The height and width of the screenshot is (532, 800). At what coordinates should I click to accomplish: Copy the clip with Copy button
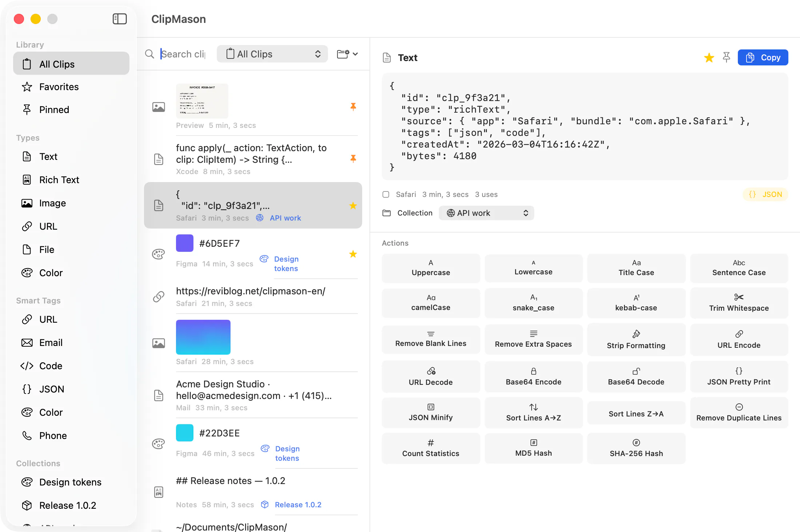click(x=763, y=57)
